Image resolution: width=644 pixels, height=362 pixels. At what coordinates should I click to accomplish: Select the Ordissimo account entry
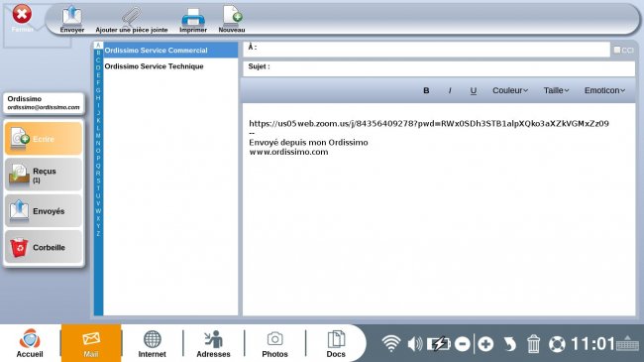pos(44,103)
